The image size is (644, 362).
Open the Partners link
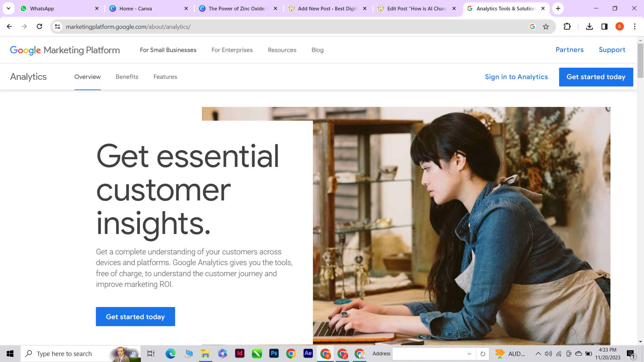[570, 50]
